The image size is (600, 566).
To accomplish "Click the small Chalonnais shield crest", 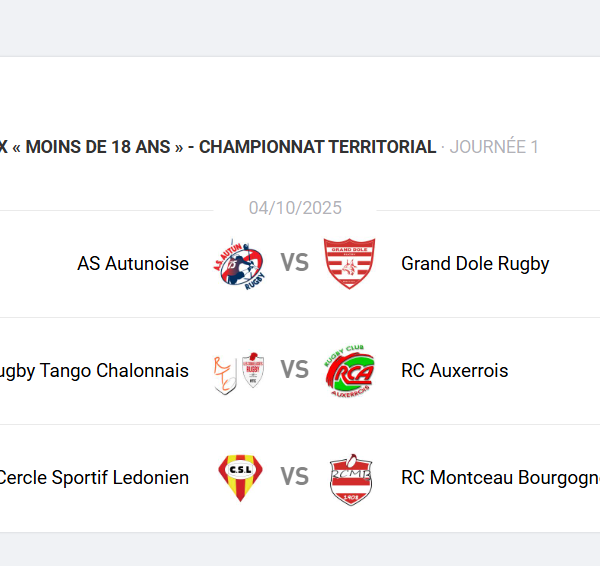I will tap(253, 370).
